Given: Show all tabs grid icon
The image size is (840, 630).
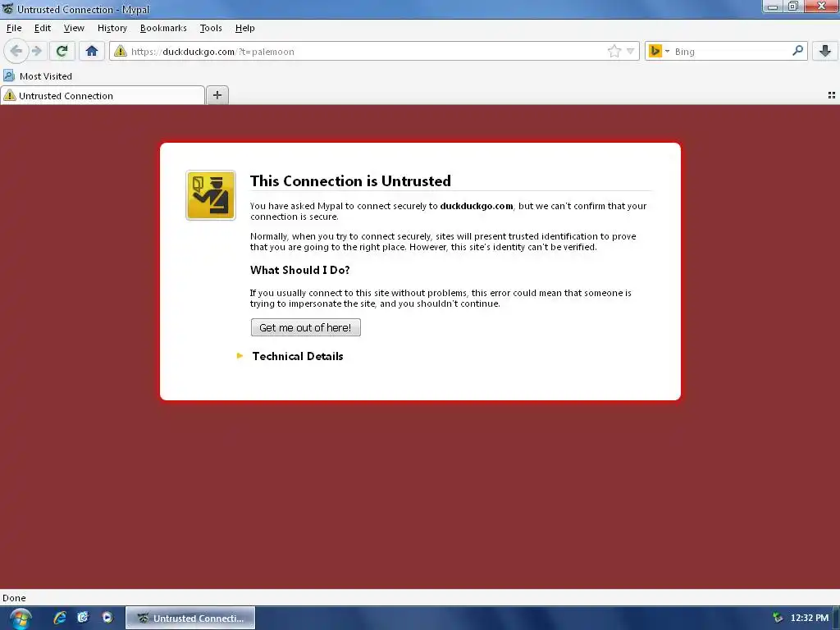Looking at the screenshot, I should (x=832, y=95).
